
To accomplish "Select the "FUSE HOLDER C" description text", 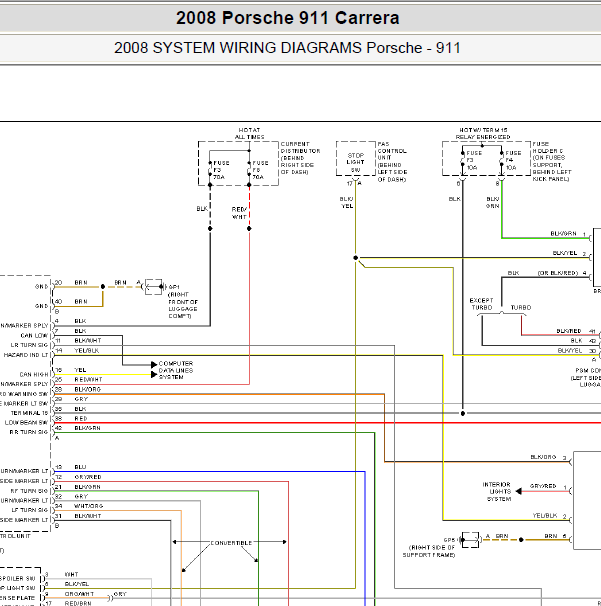I will [x=552, y=161].
